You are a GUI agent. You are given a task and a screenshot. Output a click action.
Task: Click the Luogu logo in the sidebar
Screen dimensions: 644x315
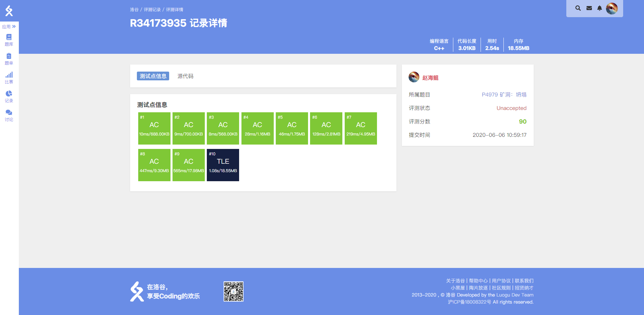[x=9, y=11]
